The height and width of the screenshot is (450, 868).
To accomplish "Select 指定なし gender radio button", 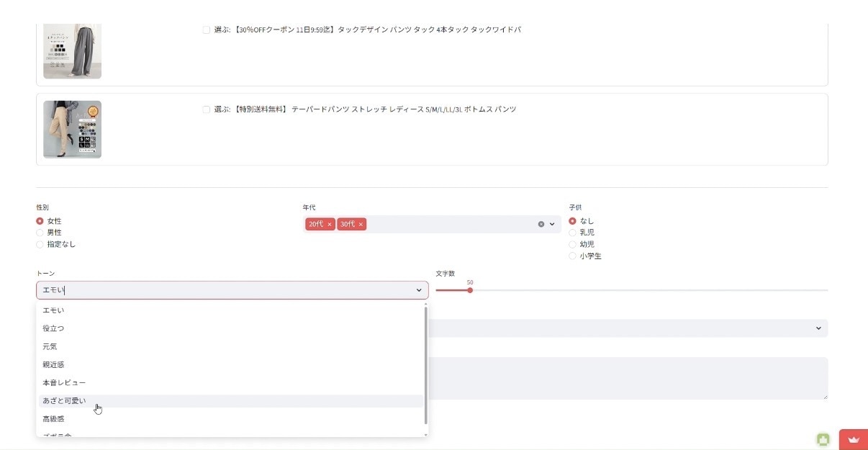I will tap(40, 244).
